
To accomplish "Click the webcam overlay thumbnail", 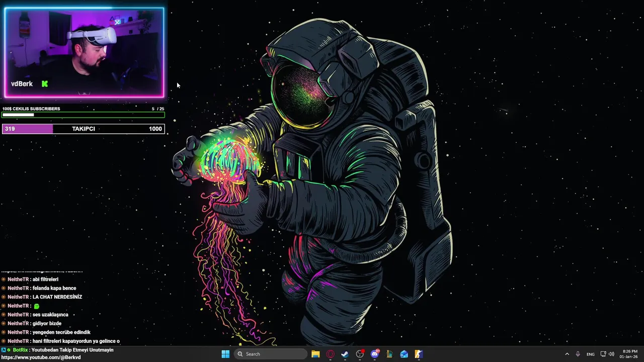I will pyautogui.click(x=84, y=52).
